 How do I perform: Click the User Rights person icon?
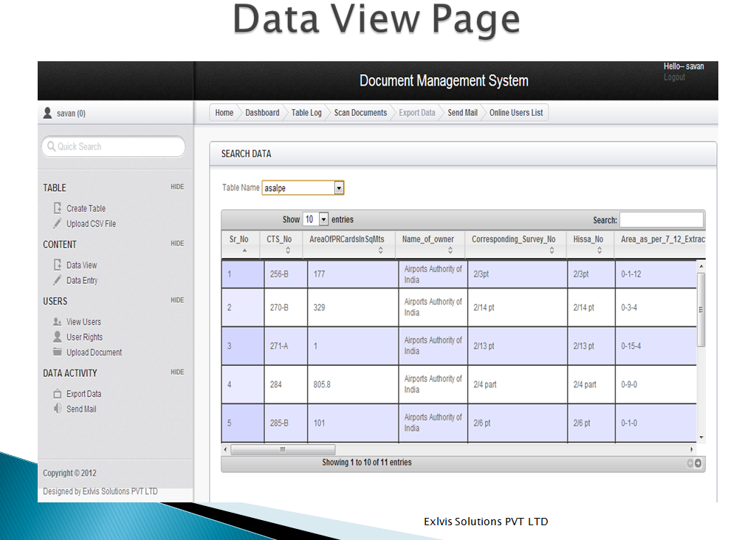(x=57, y=336)
